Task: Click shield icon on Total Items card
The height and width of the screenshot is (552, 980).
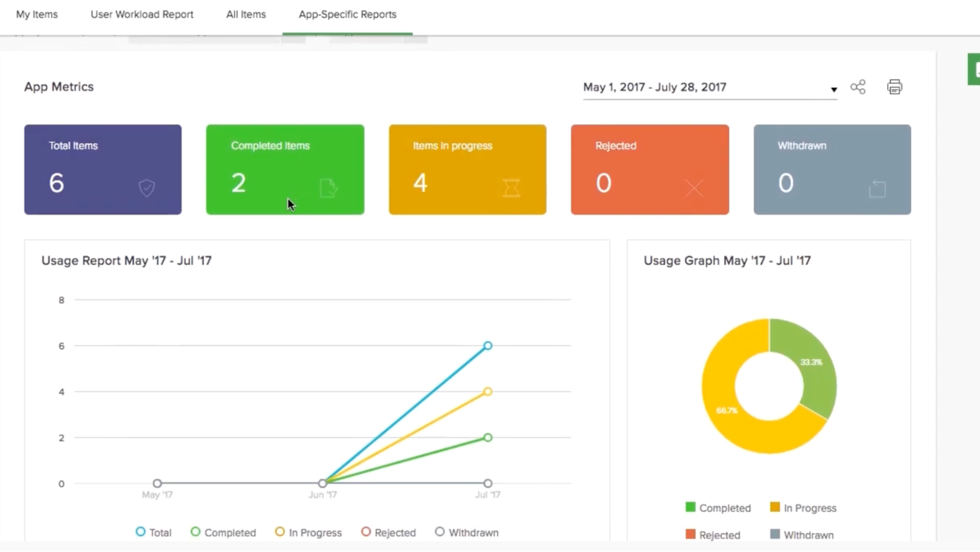Action: 146,188
